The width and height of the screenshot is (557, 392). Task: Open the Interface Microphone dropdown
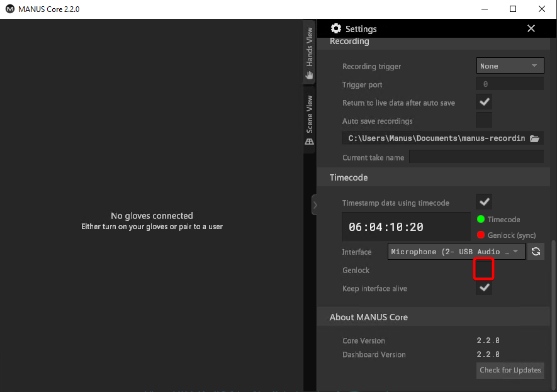click(x=456, y=252)
